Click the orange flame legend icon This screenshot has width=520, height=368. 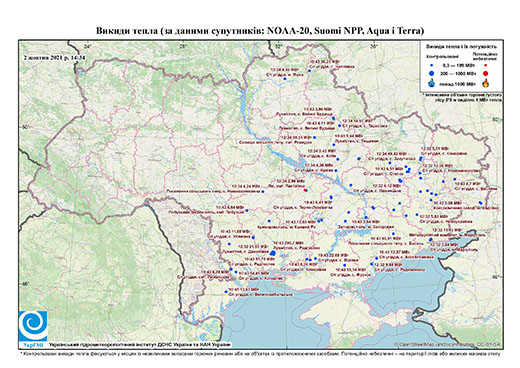(486, 83)
